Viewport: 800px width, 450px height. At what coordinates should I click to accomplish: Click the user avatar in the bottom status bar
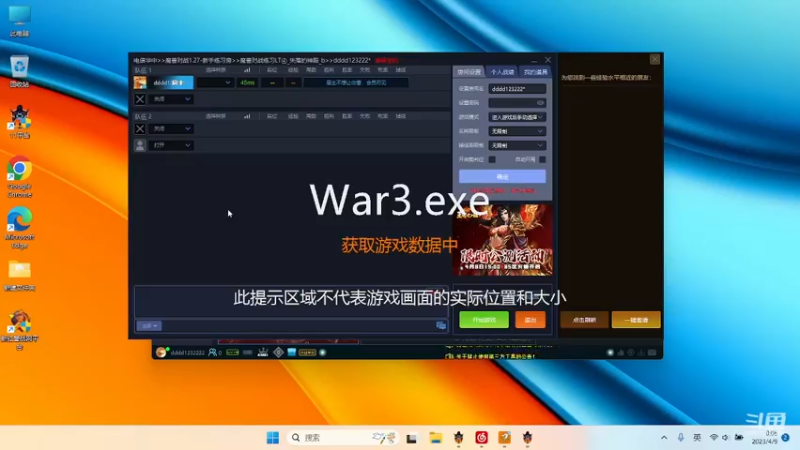(x=161, y=352)
